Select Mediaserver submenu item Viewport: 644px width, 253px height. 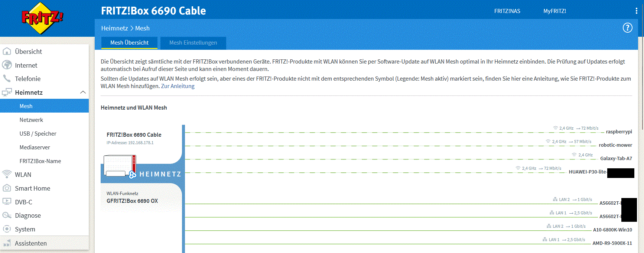(44, 147)
